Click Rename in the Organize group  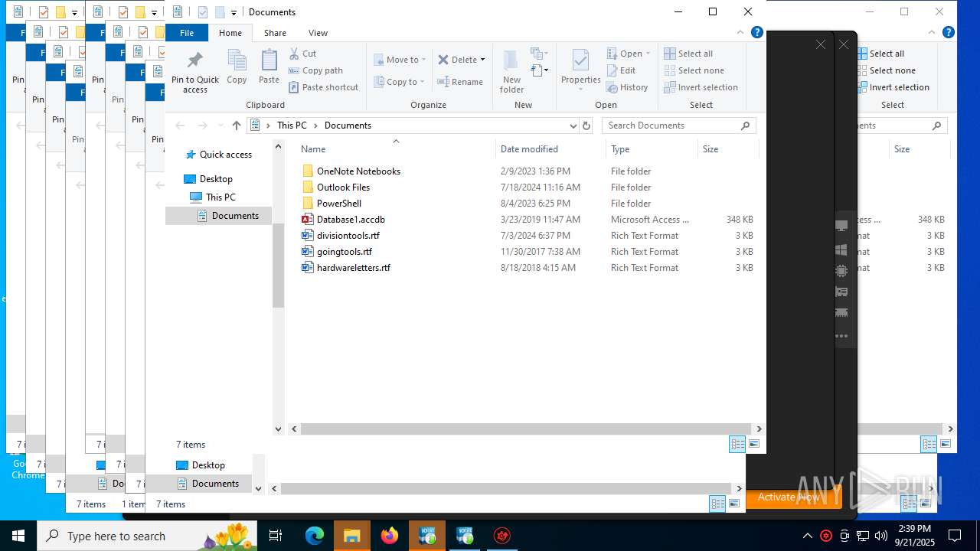point(460,82)
